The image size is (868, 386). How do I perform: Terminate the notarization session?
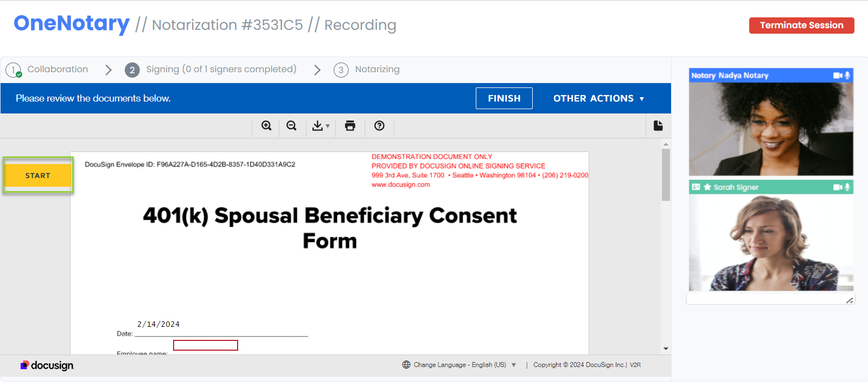click(x=802, y=26)
